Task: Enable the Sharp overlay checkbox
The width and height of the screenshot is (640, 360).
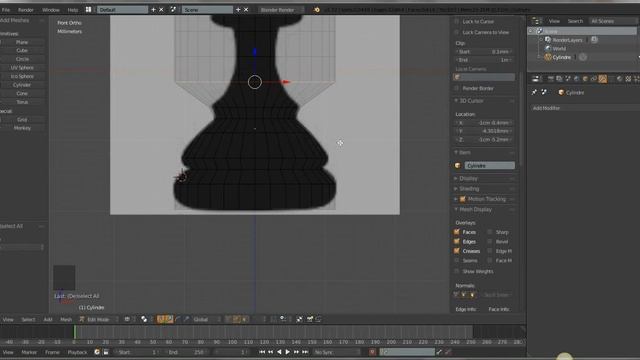Action: tap(490, 232)
